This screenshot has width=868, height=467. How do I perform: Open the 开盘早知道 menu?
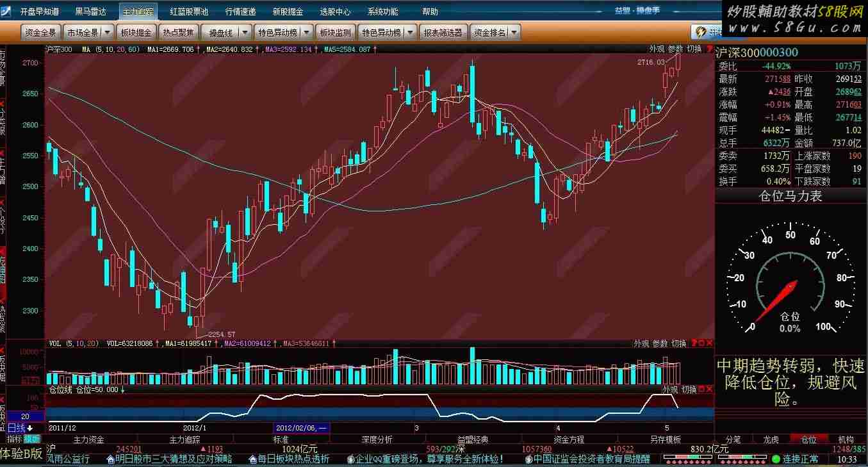point(39,12)
